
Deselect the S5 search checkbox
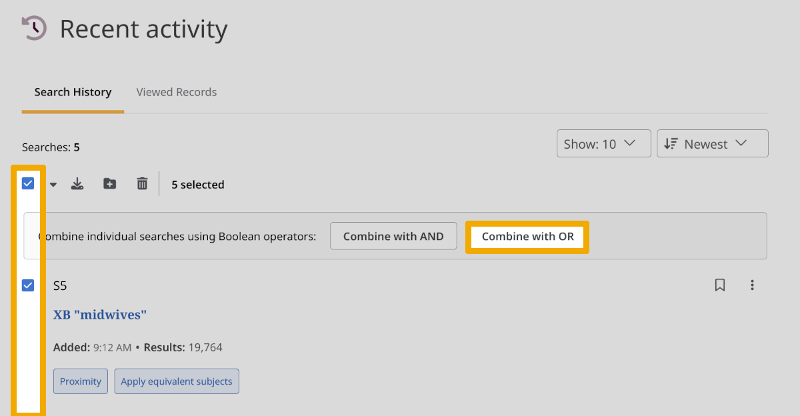tap(28, 286)
